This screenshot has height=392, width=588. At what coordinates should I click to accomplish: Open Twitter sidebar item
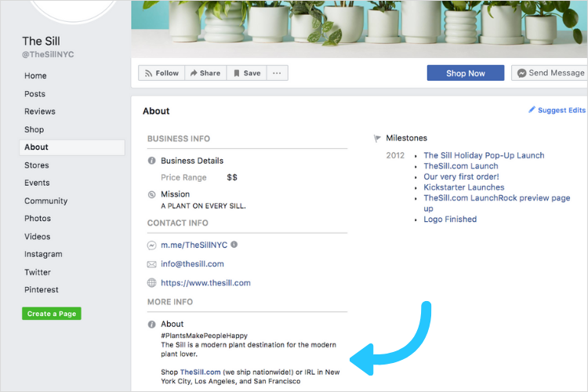[38, 272]
